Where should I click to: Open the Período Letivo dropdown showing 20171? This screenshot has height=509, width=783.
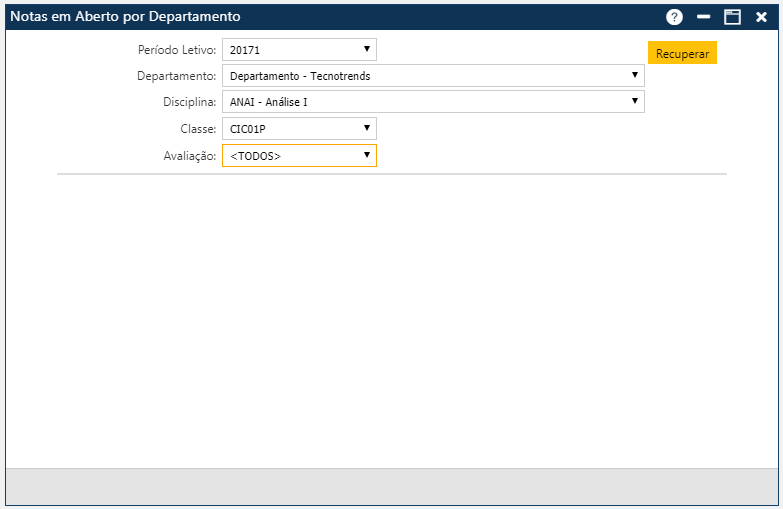click(x=299, y=49)
